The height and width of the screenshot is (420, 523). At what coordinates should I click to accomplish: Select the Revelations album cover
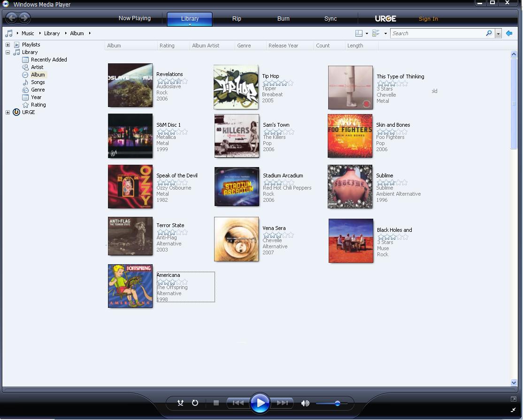click(x=130, y=85)
